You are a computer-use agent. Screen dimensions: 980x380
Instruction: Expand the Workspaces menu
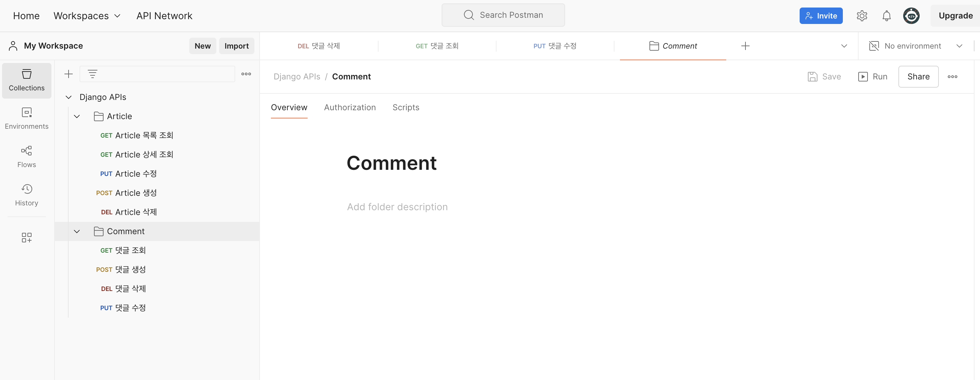[x=87, y=16]
